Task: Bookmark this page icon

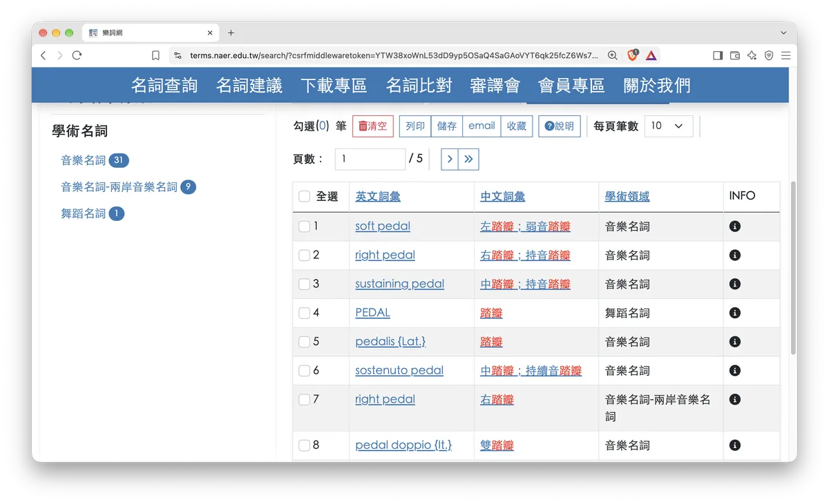Action: (155, 55)
